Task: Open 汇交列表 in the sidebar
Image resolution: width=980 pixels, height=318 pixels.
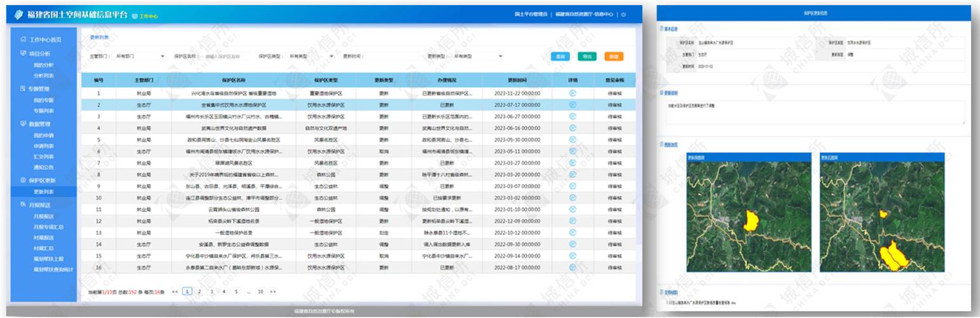Action: (x=44, y=156)
